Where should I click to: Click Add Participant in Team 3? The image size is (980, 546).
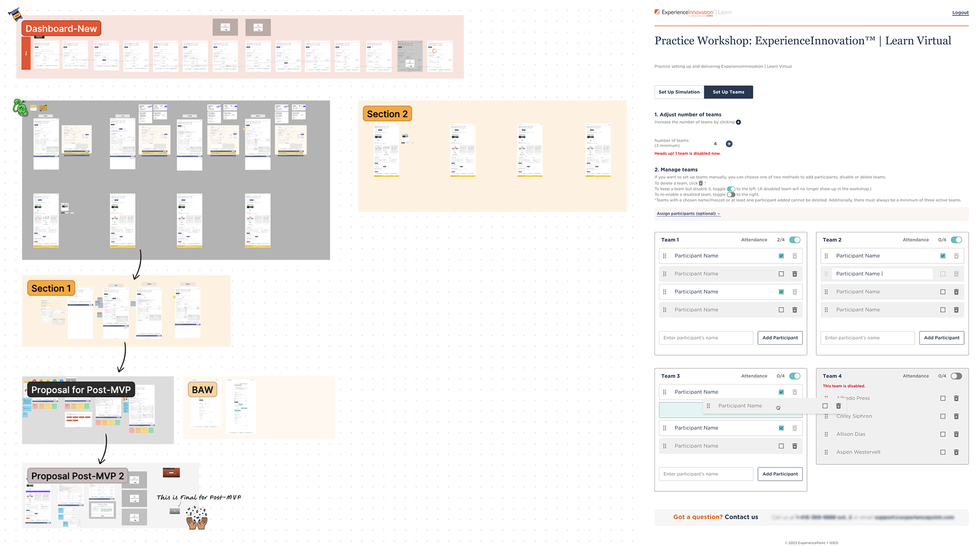(780, 474)
